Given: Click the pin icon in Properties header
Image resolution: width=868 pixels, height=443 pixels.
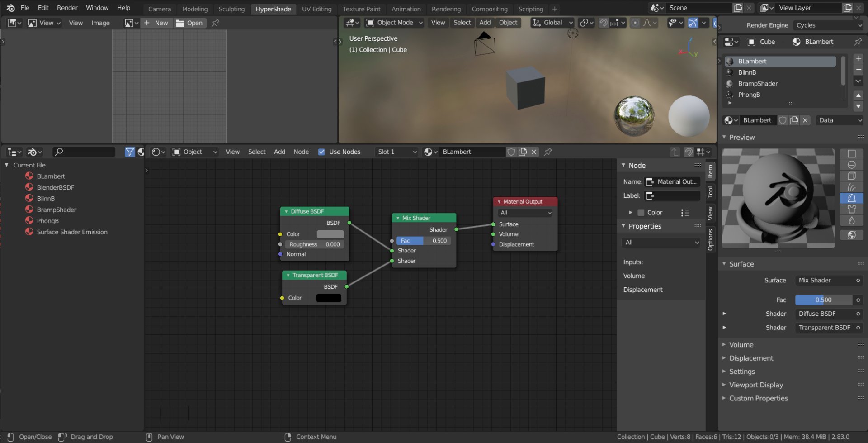Looking at the screenshot, I should pyautogui.click(x=858, y=42).
